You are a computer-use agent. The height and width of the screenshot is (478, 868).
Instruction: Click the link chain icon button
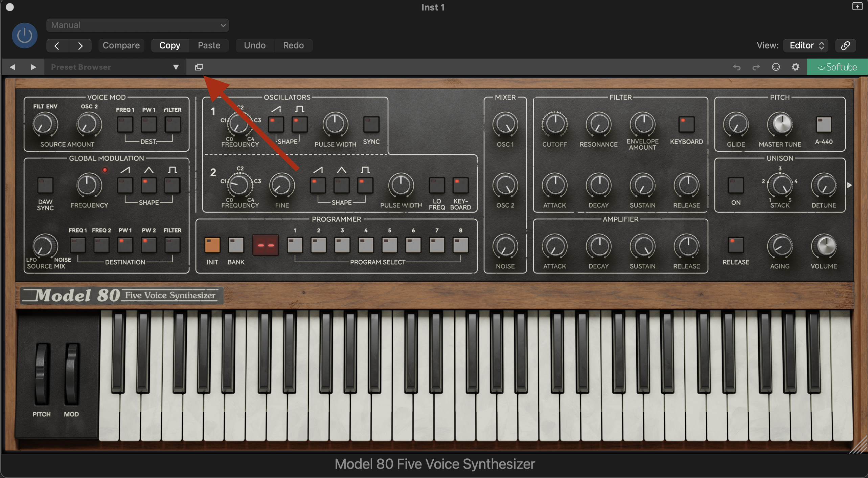coord(846,45)
